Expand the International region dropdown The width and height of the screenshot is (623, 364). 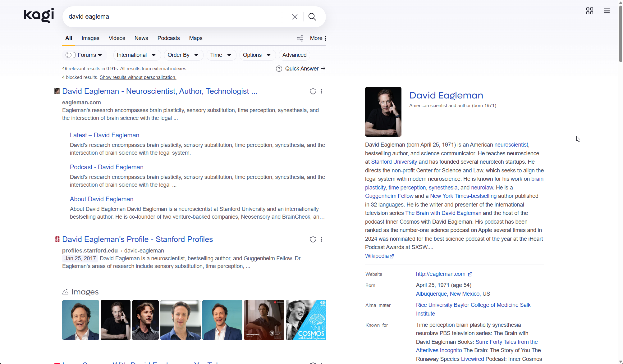[136, 55]
